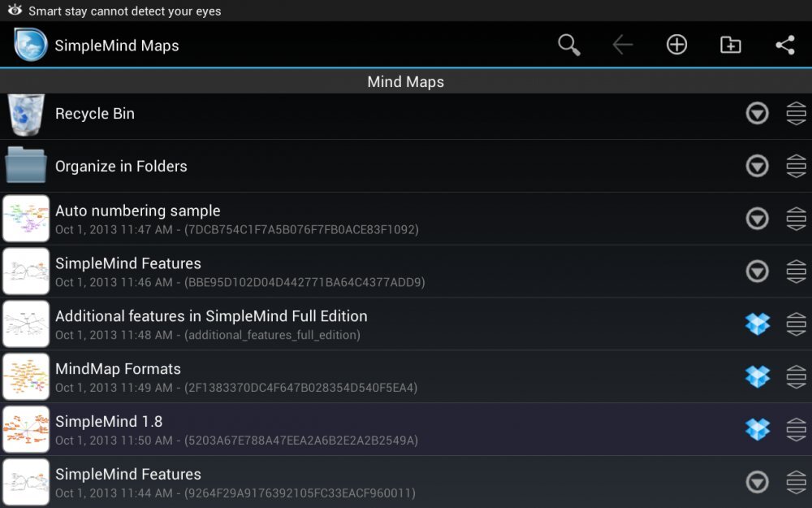Tap Dropbox icon for Additional features
The width and height of the screenshot is (812, 508).
pos(758,323)
